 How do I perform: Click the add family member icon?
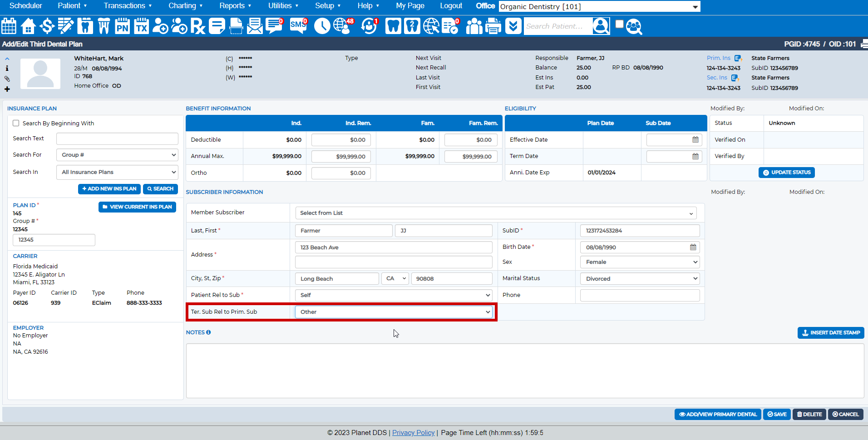(179, 26)
